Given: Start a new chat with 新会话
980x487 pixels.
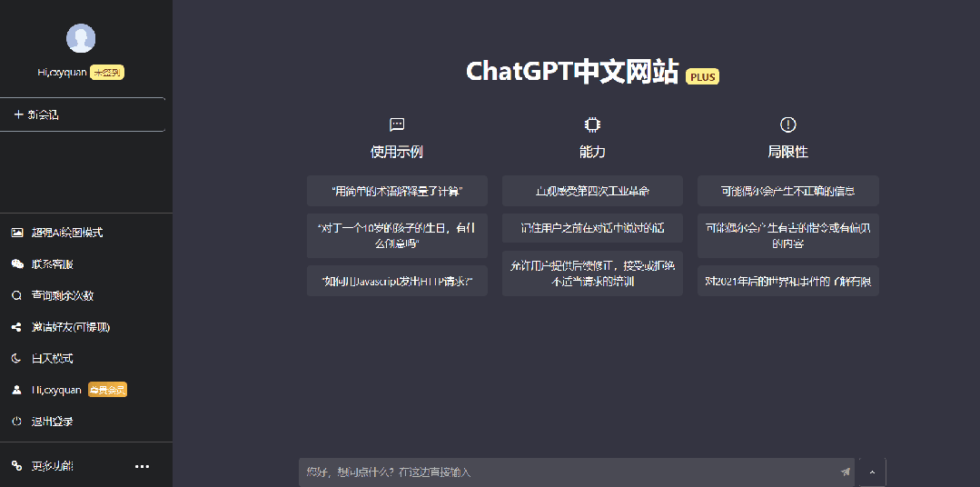Looking at the screenshot, I should 82,114.
